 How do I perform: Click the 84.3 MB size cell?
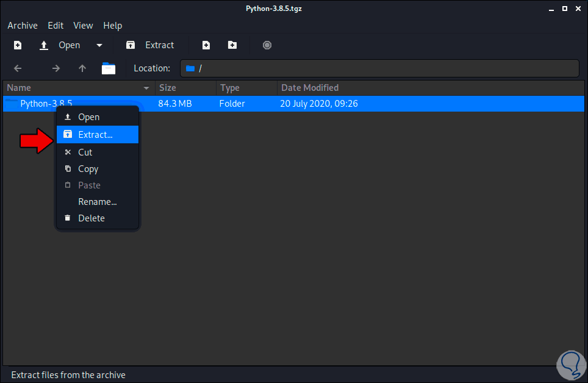[x=174, y=104]
